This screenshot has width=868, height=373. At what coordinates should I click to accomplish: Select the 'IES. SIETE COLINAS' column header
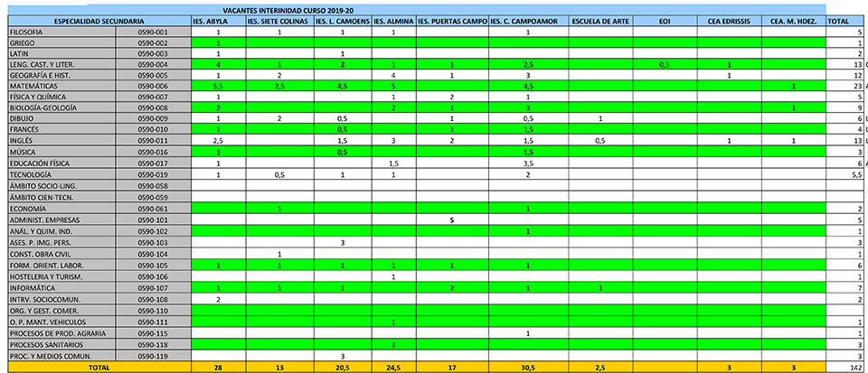click(x=279, y=22)
